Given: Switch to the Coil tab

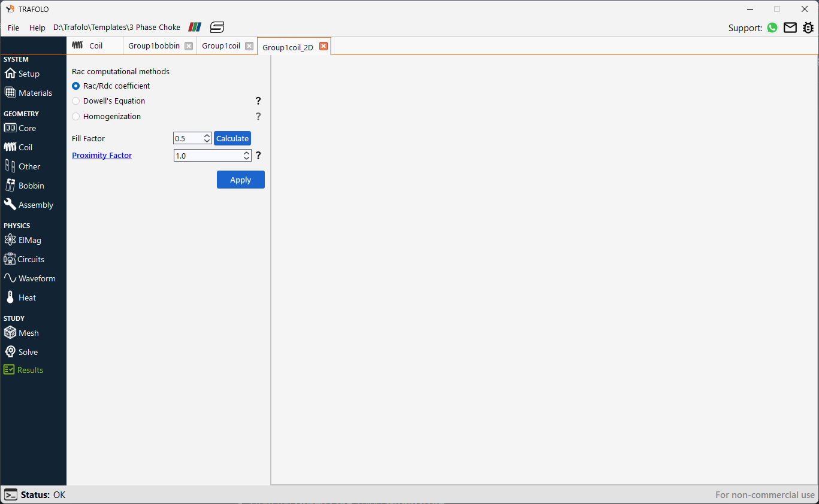Looking at the screenshot, I should [95, 45].
